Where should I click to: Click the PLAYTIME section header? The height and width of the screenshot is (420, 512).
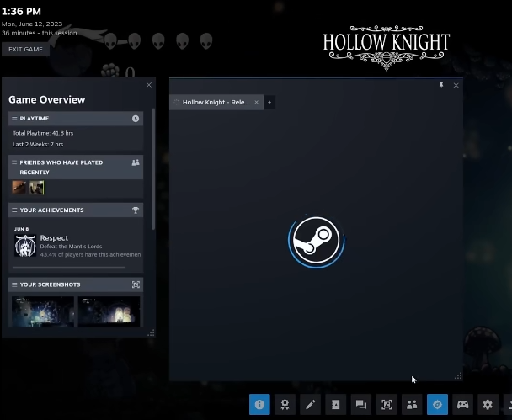click(76, 119)
